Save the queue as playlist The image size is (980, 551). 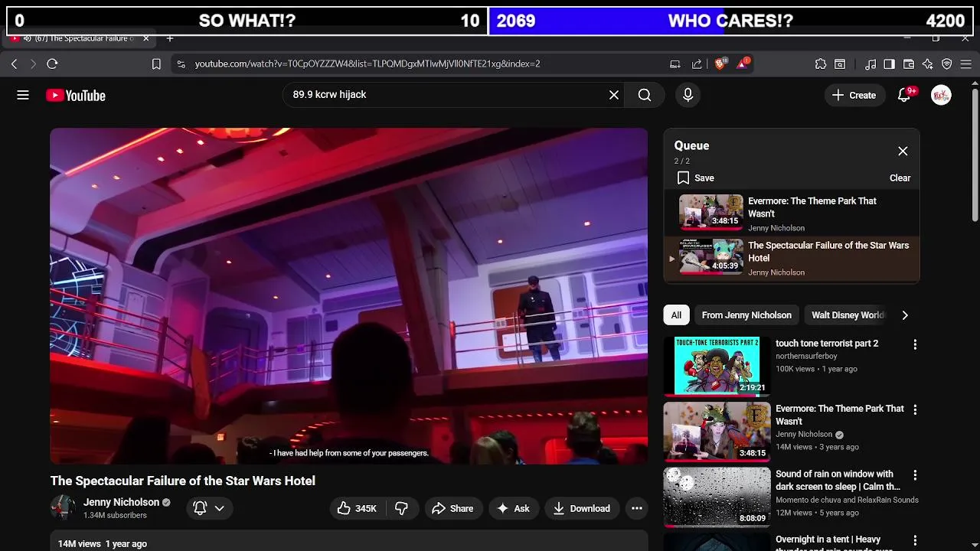coord(695,178)
